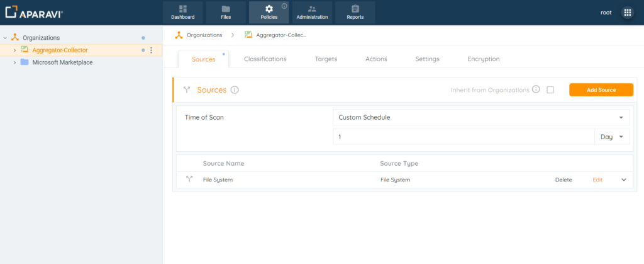This screenshot has width=644, height=264.
Task: Click the schedule interval number field
Action: (464, 137)
